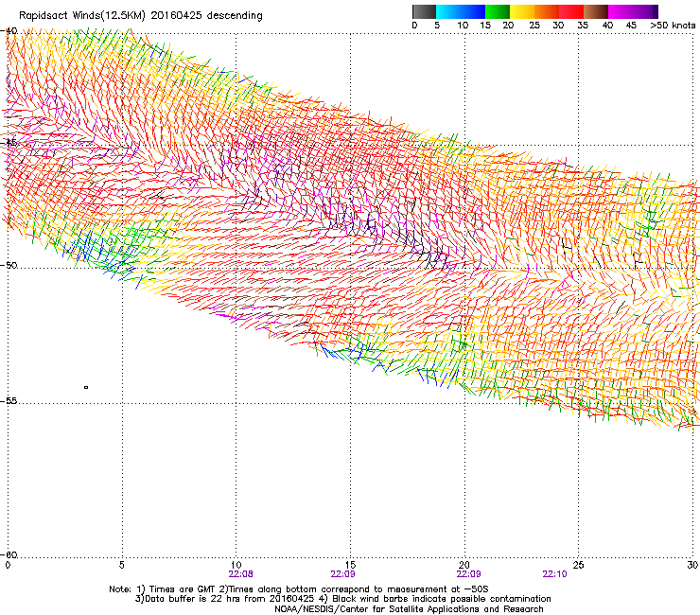Click the NOAA/NESDIS credit line
Image resolution: width=700 pixels, height=615 pixels.
tap(409, 609)
